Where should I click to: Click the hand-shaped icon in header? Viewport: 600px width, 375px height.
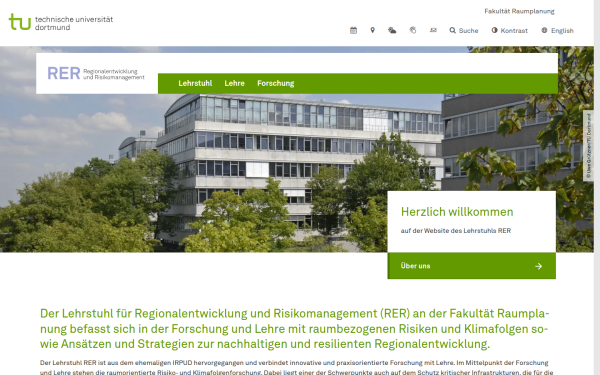pyautogui.click(x=412, y=30)
